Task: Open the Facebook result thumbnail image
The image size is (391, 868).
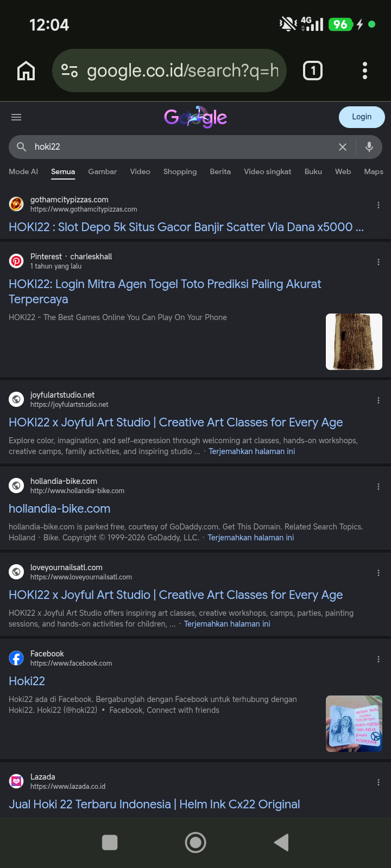Action: click(x=354, y=724)
